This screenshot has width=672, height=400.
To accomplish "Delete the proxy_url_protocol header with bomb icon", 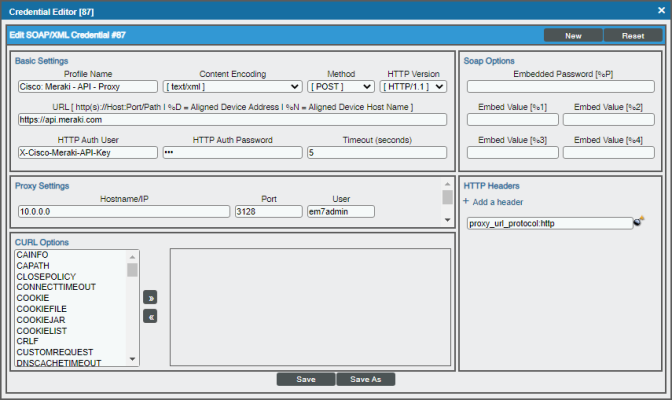I will [639, 221].
